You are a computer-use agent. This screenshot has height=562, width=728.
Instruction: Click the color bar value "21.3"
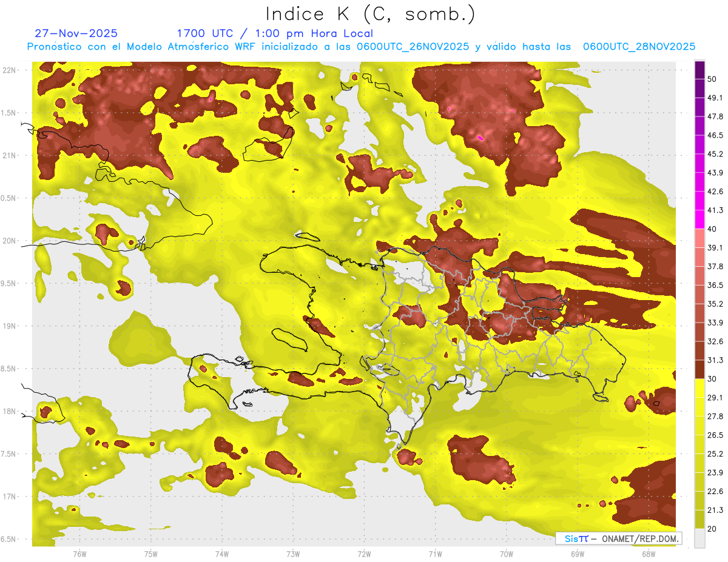715,510
